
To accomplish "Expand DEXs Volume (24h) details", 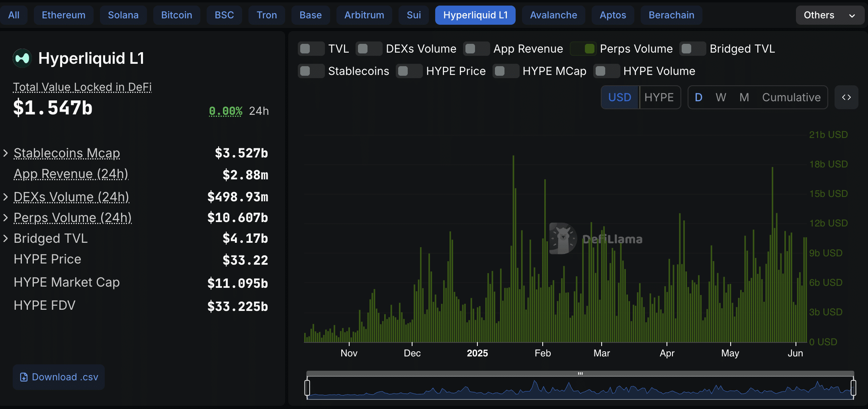I will click(x=6, y=197).
